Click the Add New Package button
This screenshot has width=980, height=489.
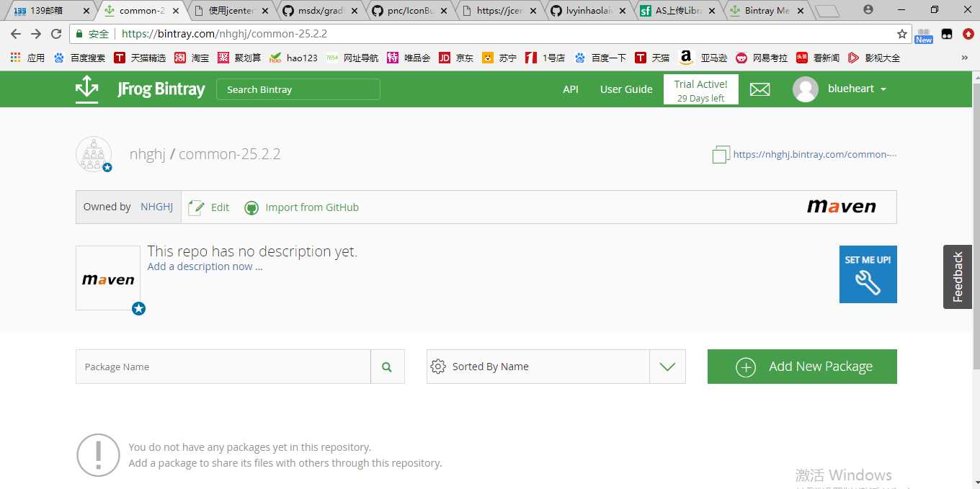pyautogui.click(x=802, y=367)
